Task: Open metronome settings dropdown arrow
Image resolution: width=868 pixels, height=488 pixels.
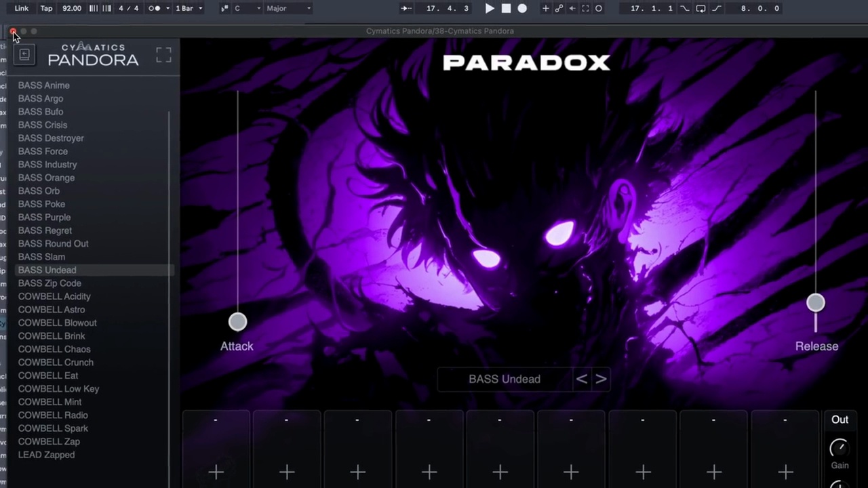Action: 167,8
